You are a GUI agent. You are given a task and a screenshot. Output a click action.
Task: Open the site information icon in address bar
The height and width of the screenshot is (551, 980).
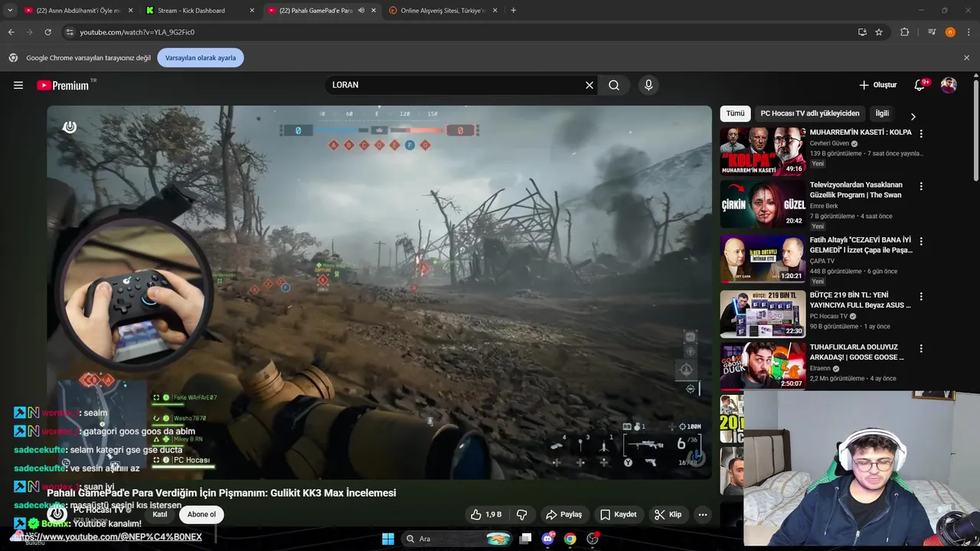[70, 32]
